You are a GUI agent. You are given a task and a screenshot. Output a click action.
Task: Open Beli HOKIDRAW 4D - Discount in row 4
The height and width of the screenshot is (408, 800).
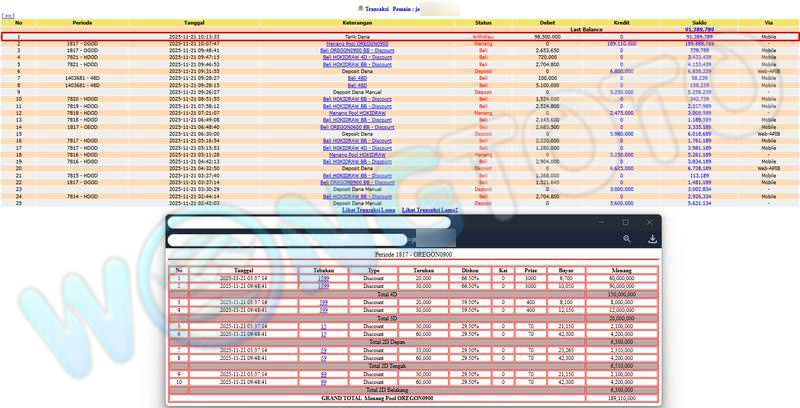tap(356, 58)
